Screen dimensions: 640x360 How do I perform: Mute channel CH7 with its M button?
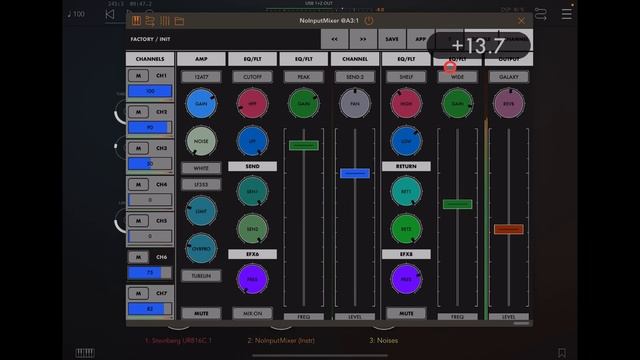[x=138, y=293]
